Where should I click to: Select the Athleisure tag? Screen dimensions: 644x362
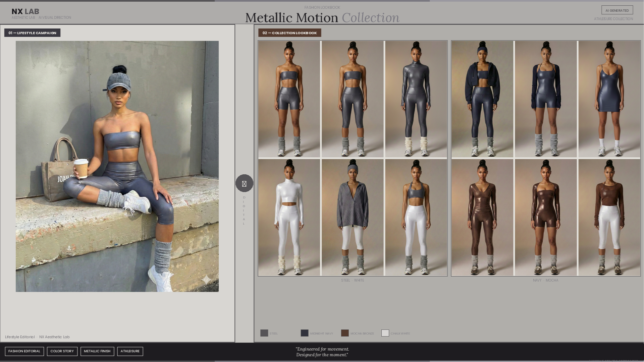(130, 351)
